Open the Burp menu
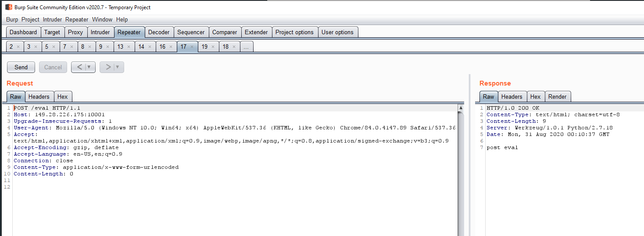Viewport: 644px width, 236px height. [12, 19]
